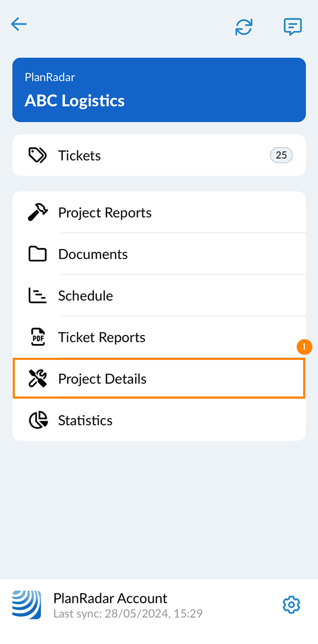Click the PlanRadar logo at bottom

pos(26,605)
